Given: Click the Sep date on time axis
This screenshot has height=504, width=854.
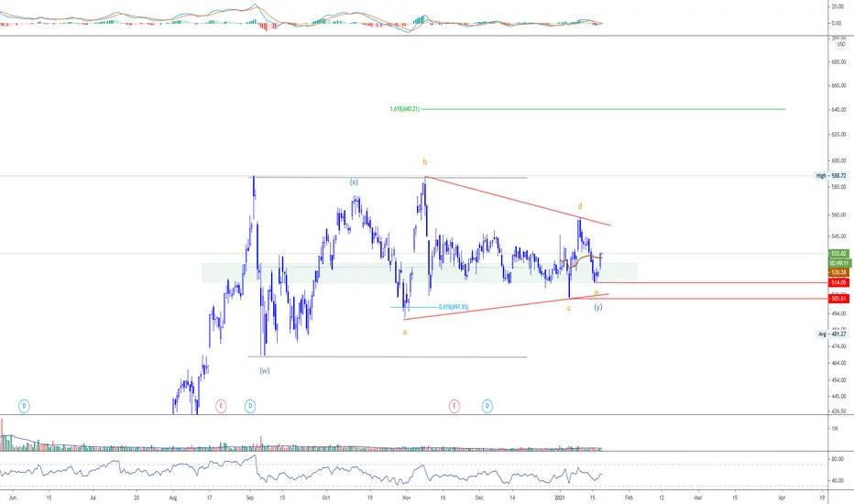Looking at the screenshot, I should point(249,498).
